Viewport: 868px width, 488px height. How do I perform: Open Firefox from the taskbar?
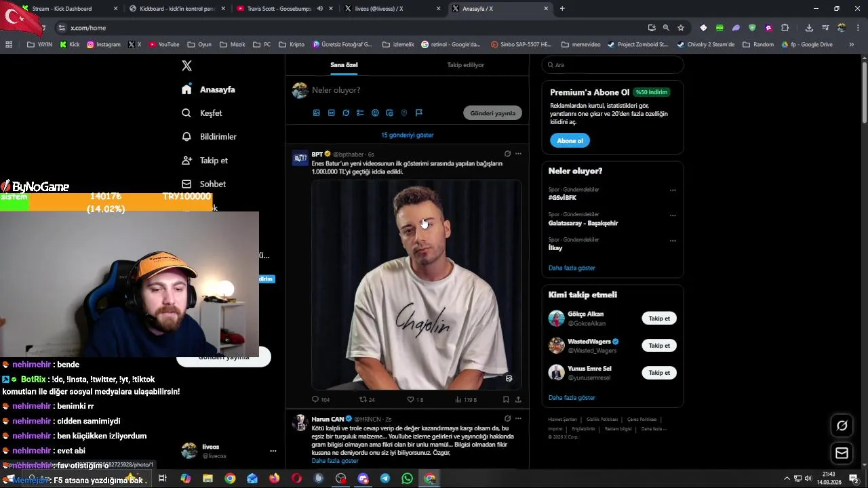(274, 479)
